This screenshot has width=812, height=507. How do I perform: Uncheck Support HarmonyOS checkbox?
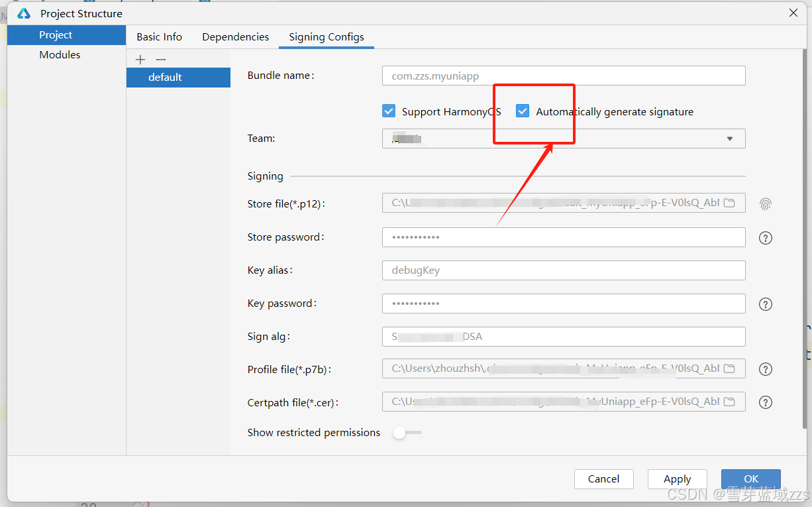[389, 111]
